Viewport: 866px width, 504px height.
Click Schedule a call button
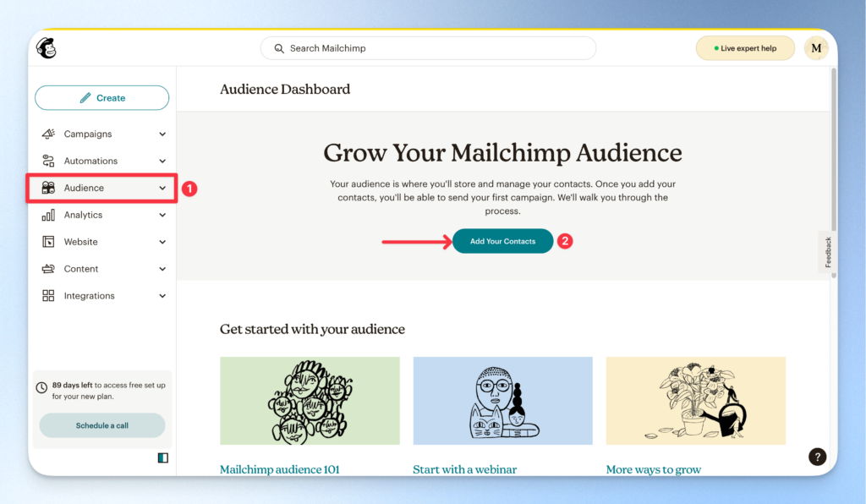[102, 425]
